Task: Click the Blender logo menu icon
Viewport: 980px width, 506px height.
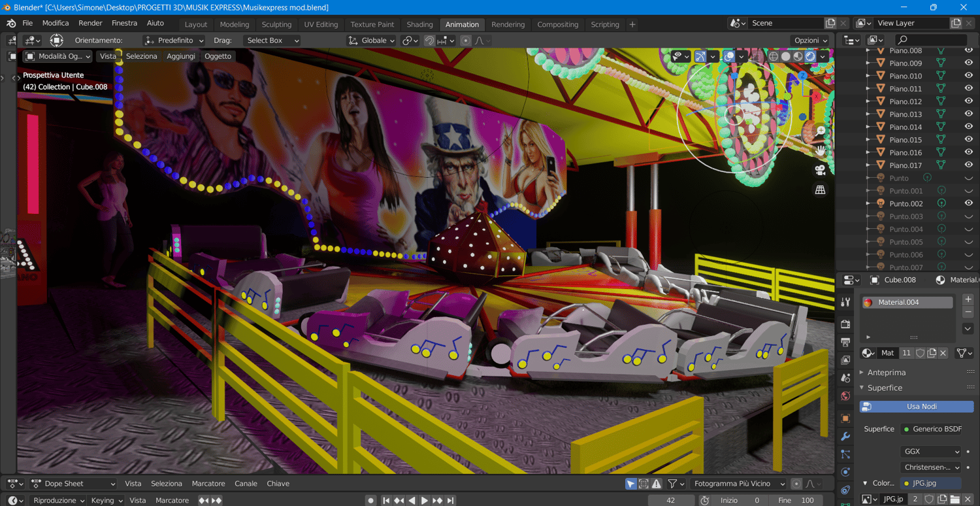Action: coord(11,24)
